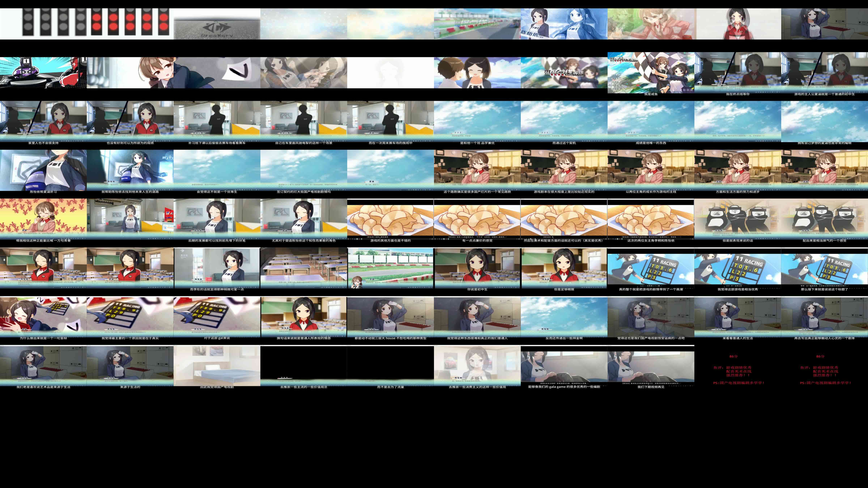The width and height of the screenshot is (868, 488).
Task: Select the frame captioned 是和他一个班 品学兼优
Action: (x=477, y=122)
